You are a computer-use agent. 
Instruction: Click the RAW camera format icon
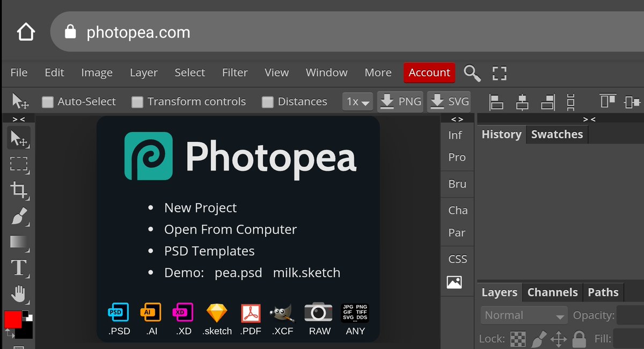(x=319, y=312)
